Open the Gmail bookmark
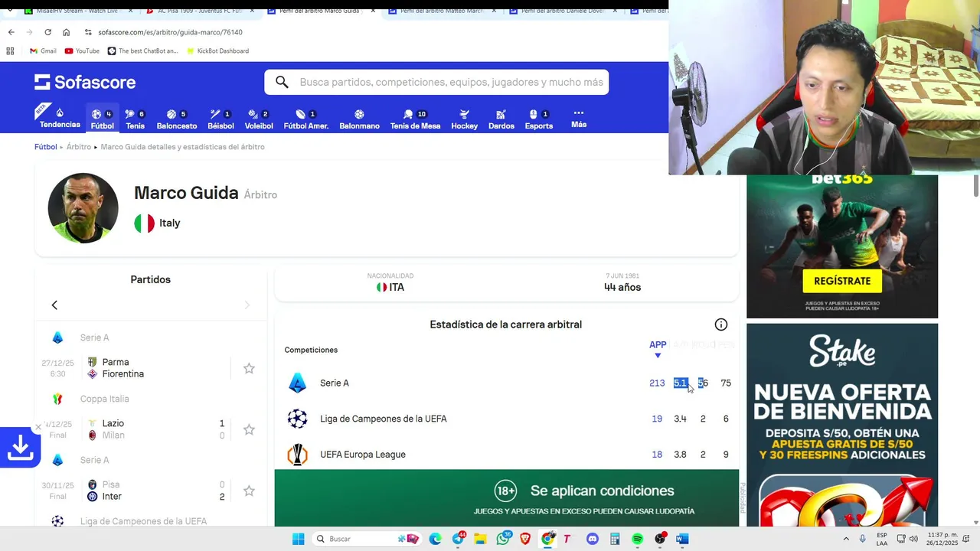Screen dimensions: 980x551 (x=43, y=51)
